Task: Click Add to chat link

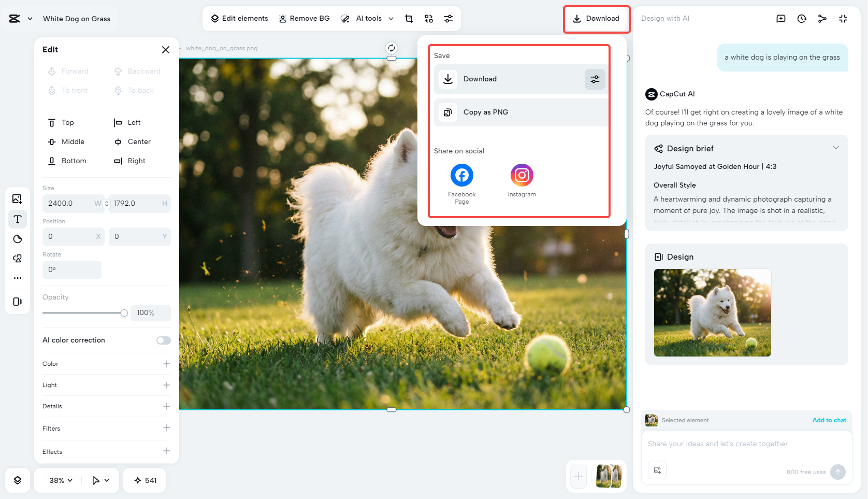Action: click(x=829, y=420)
